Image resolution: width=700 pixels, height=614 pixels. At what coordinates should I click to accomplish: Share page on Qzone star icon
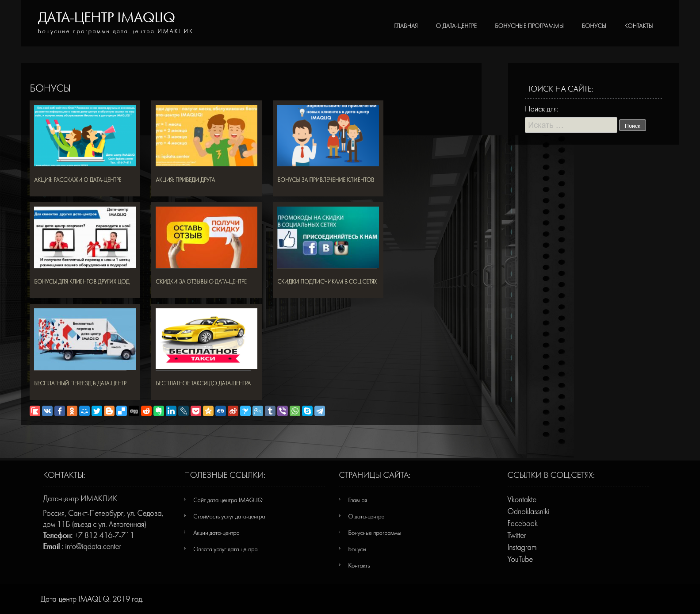(x=208, y=411)
